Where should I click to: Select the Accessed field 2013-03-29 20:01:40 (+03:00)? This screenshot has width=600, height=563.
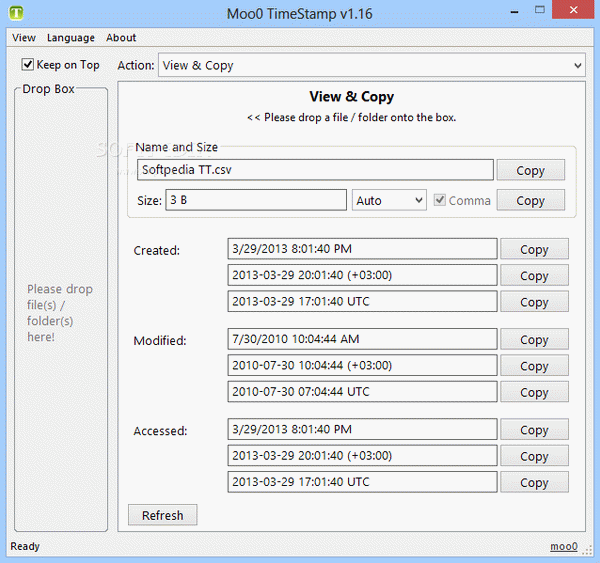pyautogui.click(x=362, y=455)
